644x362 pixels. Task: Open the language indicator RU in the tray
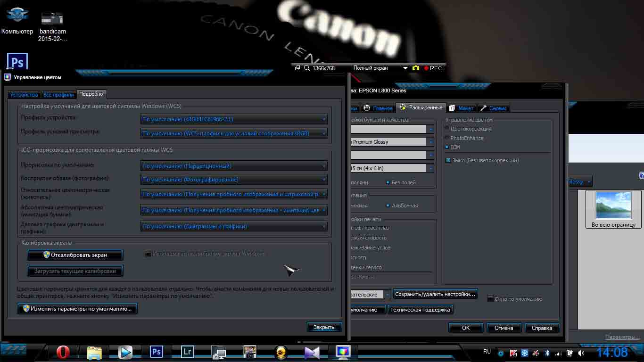point(487,352)
